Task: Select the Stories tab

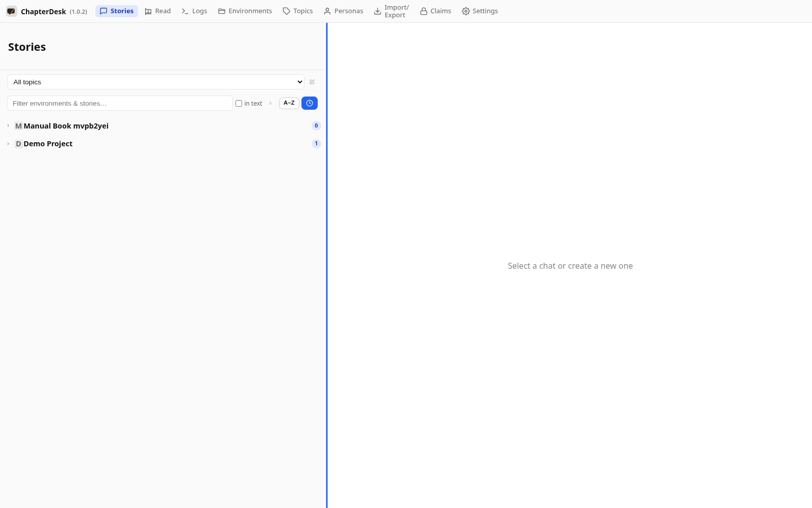Action: 117,11
